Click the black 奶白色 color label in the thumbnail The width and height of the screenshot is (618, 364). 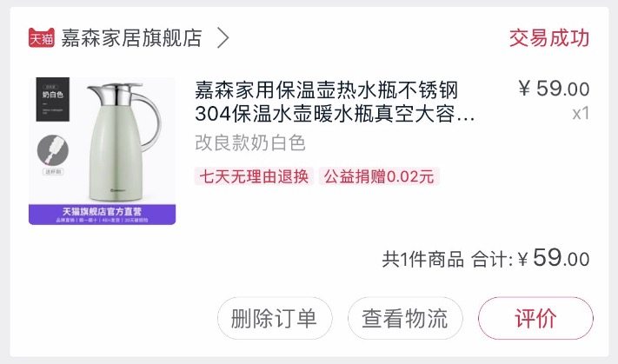pyautogui.click(x=53, y=99)
